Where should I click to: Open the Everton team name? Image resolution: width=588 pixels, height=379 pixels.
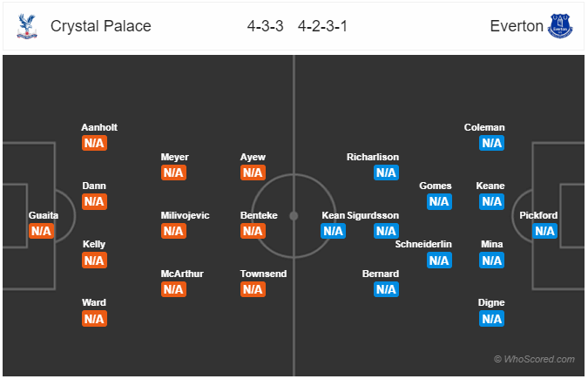tap(517, 26)
